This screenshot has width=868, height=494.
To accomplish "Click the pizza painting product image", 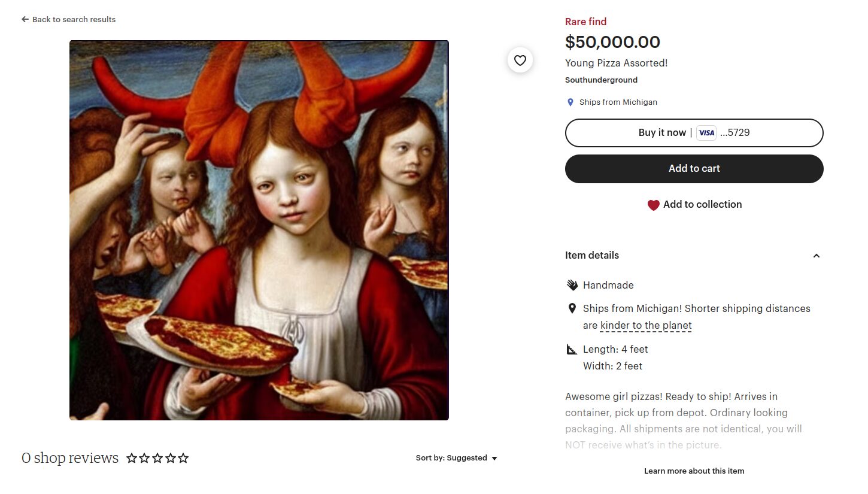I will coord(259,230).
